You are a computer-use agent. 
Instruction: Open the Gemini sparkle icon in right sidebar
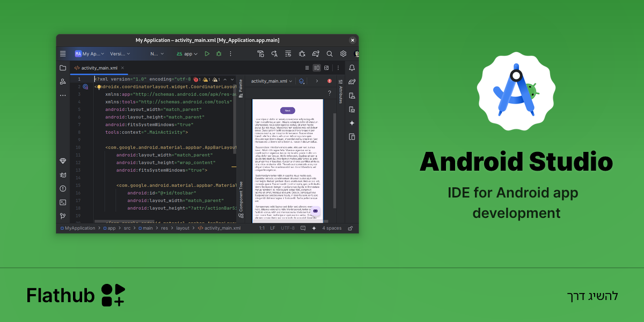(352, 123)
